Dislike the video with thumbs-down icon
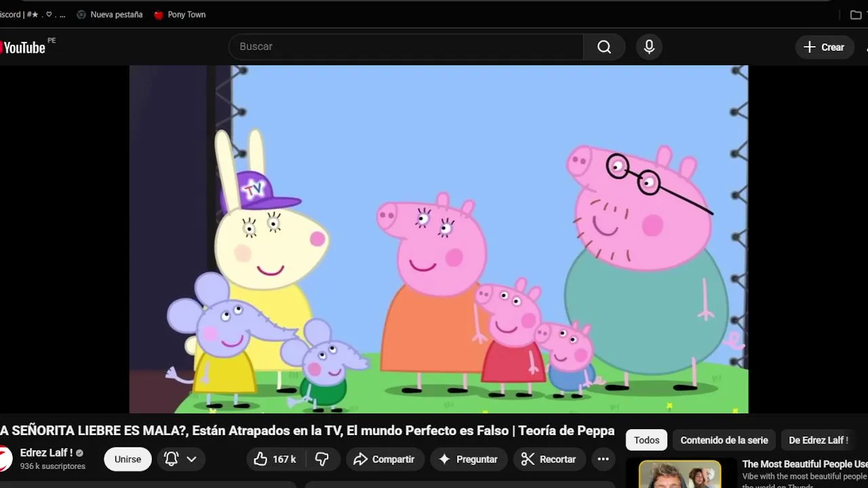 pos(322,459)
